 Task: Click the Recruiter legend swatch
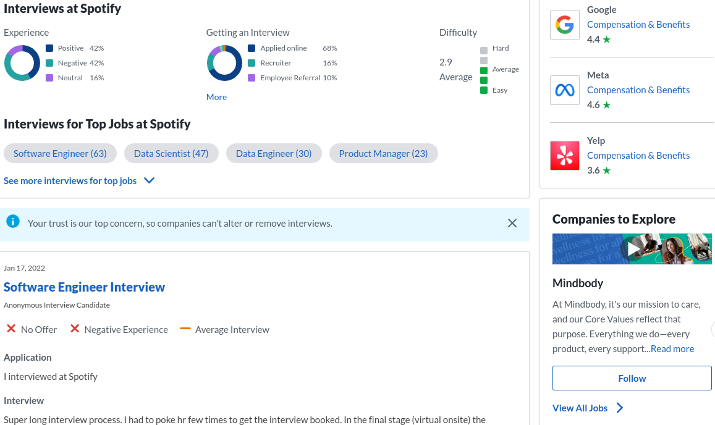point(251,63)
